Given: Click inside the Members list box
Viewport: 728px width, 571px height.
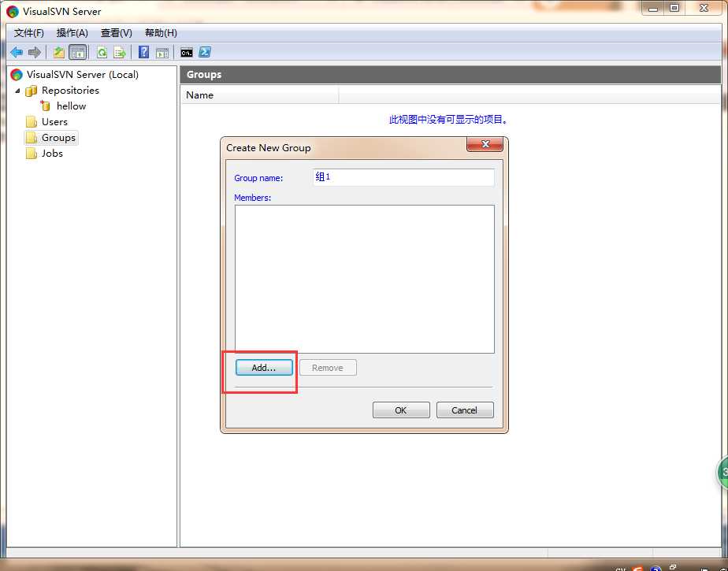Looking at the screenshot, I should [365, 279].
